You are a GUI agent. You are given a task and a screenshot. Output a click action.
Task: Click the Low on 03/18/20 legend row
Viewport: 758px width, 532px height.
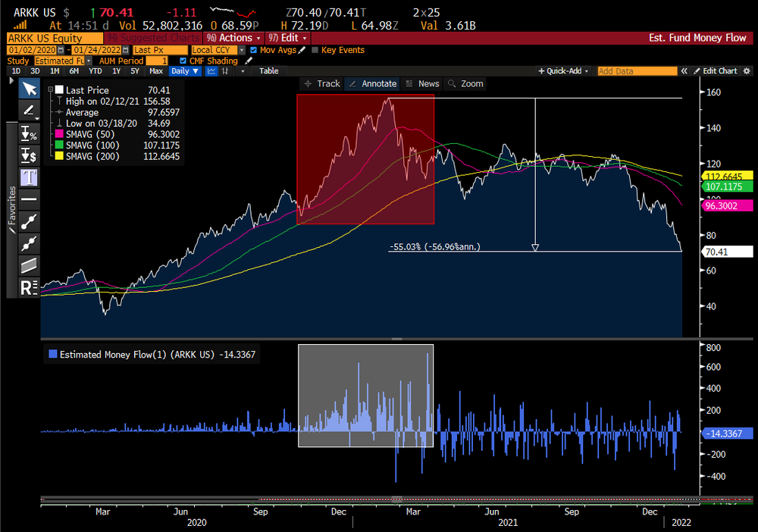[118, 124]
